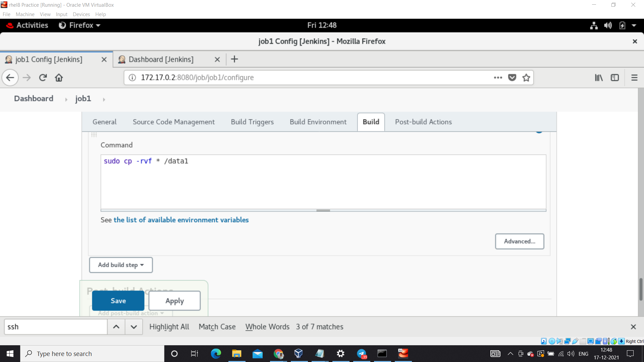Reload the page using the reload icon
The height and width of the screenshot is (362, 644).
(43, 77)
